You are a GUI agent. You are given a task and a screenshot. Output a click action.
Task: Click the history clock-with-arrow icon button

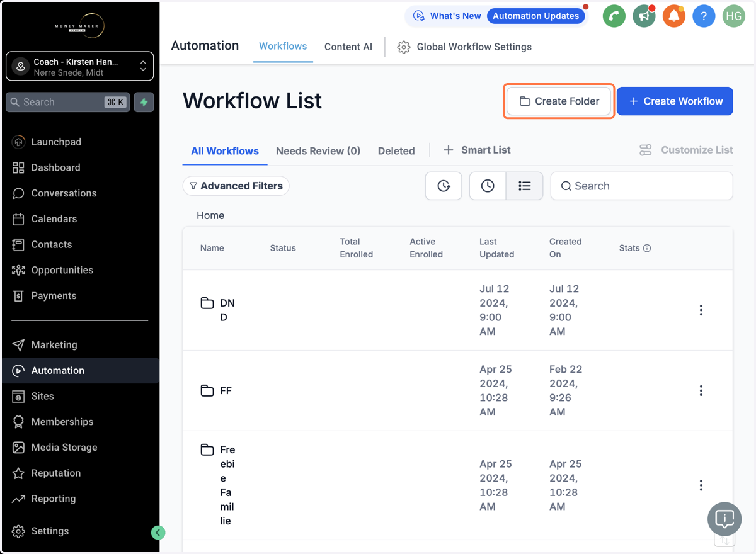[444, 186]
